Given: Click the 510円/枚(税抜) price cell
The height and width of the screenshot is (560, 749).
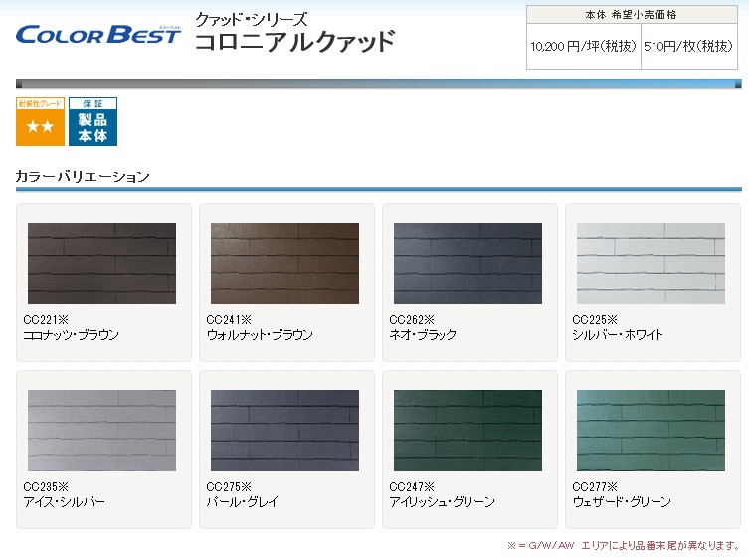Looking at the screenshot, I should point(688,46).
